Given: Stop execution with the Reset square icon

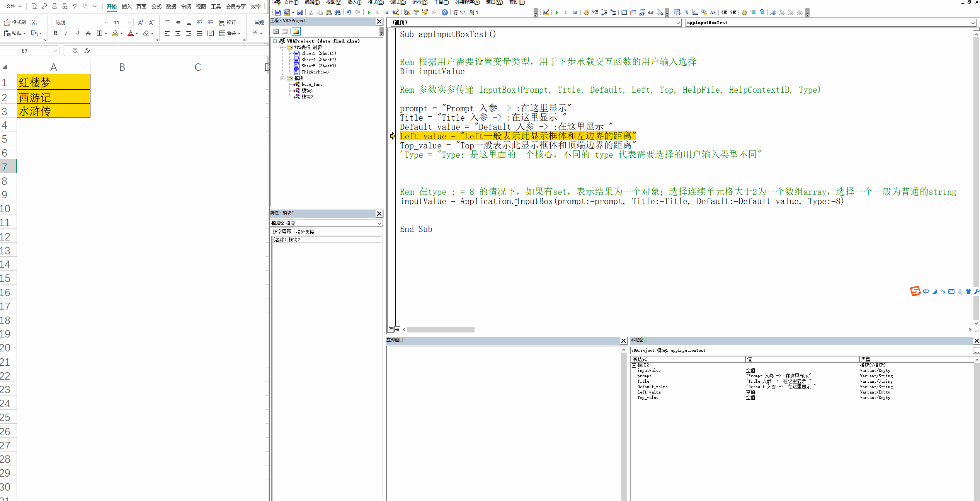Looking at the screenshot, I should pyautogui.click(x=386, y=12).
